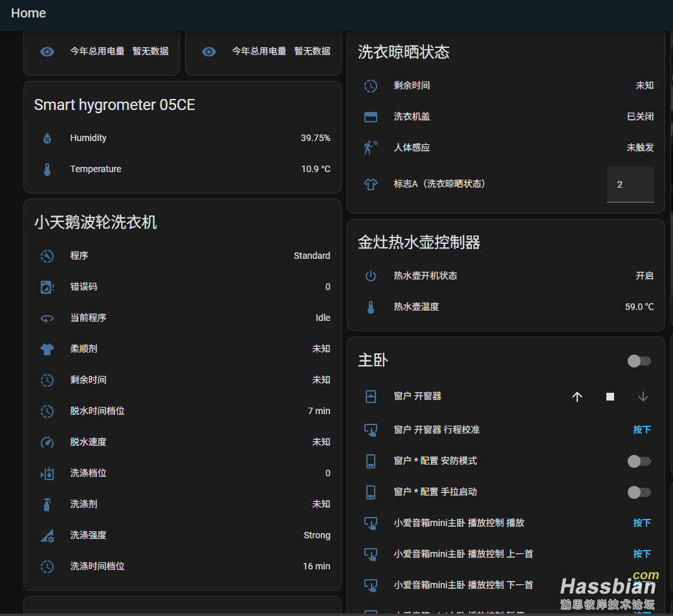The width and height of the screenshot is (673, 616).
Task: Click the window opener down arrow
Action: coord(642,397)
